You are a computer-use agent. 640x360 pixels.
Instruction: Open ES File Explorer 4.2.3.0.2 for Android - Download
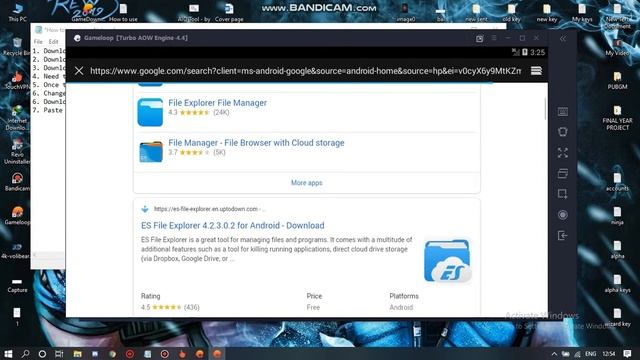coord(233,225)
